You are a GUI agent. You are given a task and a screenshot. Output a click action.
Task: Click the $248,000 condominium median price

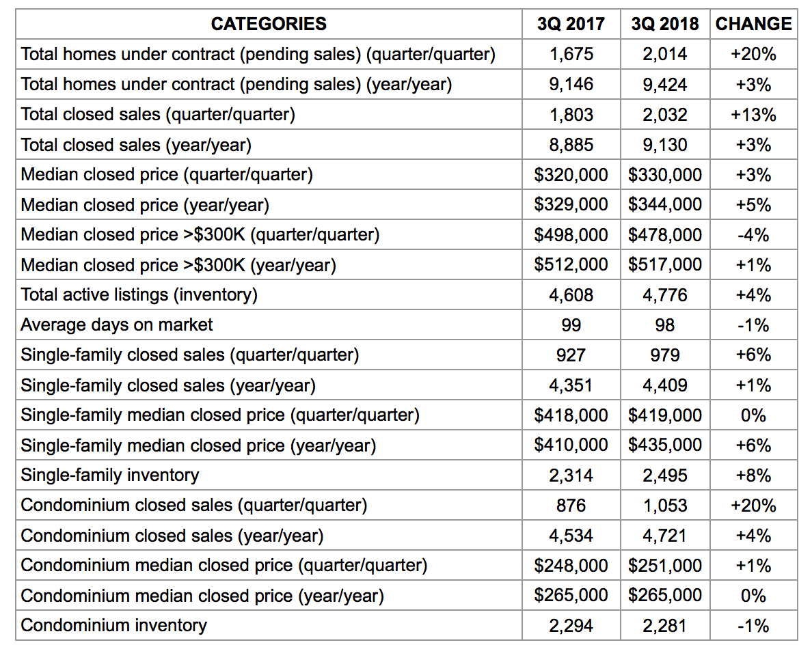coord(571,565)
